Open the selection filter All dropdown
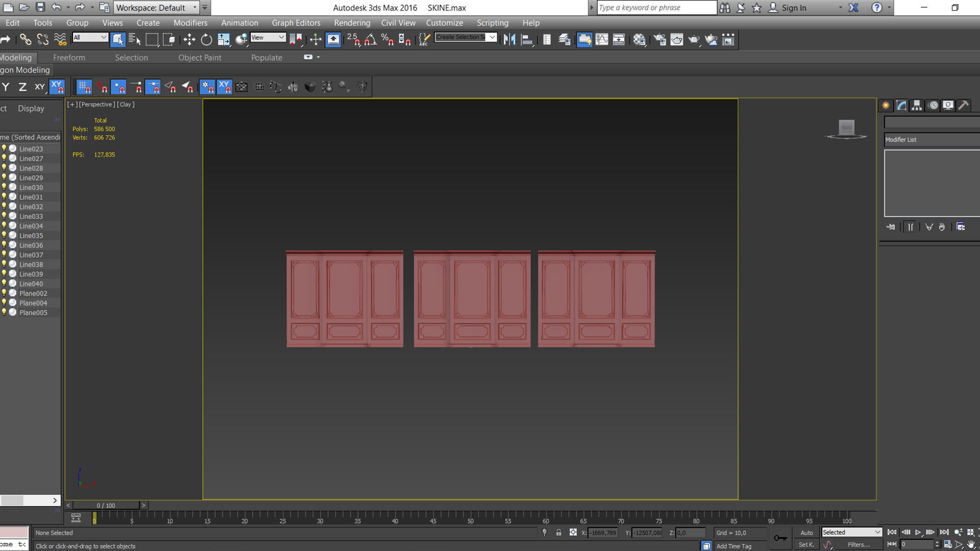The height and width of the screenshot is (551, 980). pos(90,37)
